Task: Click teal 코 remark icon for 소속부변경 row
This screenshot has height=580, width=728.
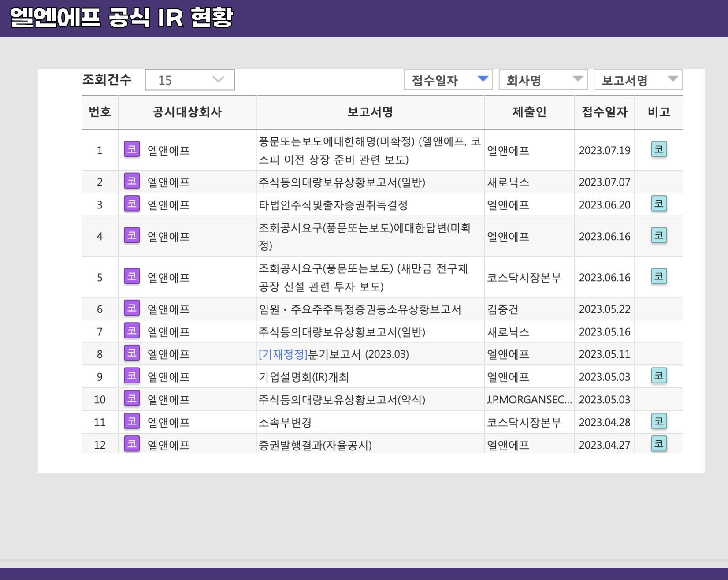Action: [659, 421]
